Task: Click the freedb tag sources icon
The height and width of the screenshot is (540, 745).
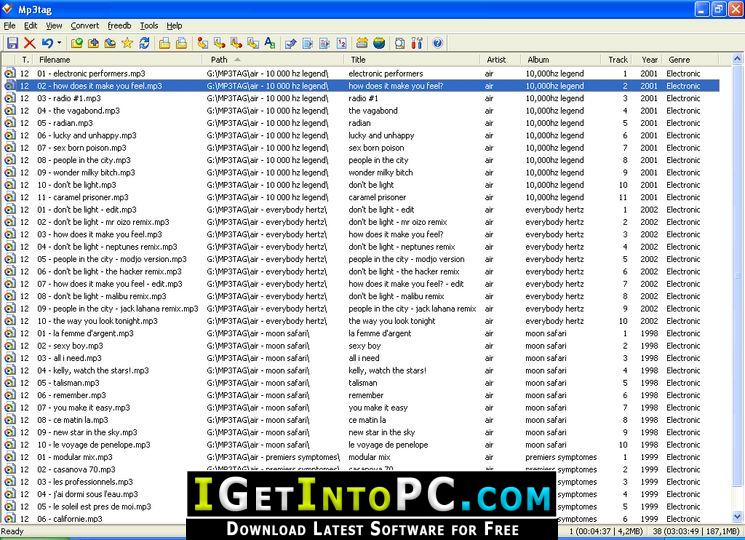Action: (362, 43)
